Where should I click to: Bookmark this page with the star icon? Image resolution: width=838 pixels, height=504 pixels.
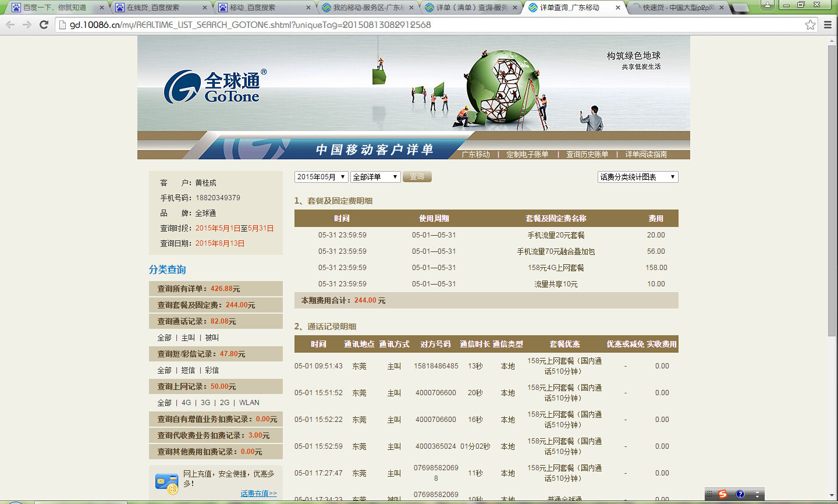[810, 24]
